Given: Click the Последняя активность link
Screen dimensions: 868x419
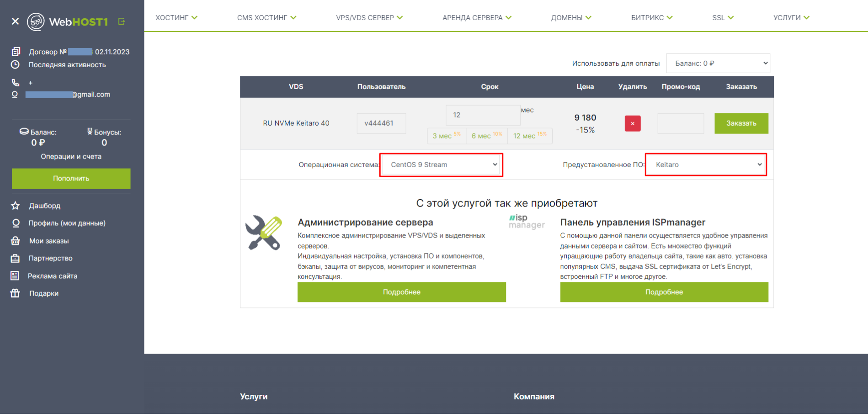Looking at the screenshot, I should [x=67, y=65].
